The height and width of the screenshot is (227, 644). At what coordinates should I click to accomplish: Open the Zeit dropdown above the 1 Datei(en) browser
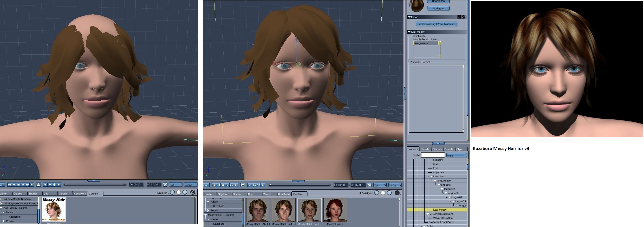pyautogui.click(x=175, y=185)
